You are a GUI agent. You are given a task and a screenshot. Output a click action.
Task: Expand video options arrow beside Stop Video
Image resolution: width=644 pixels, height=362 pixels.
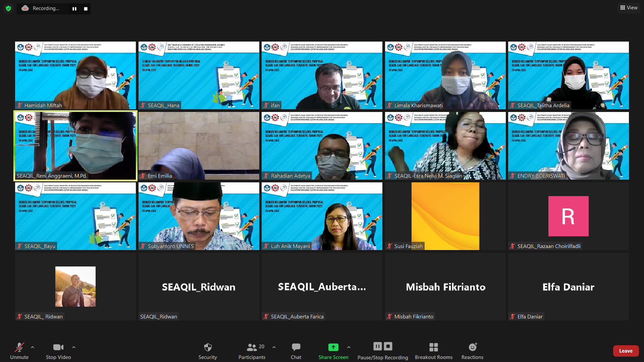[x=74, y=347]
